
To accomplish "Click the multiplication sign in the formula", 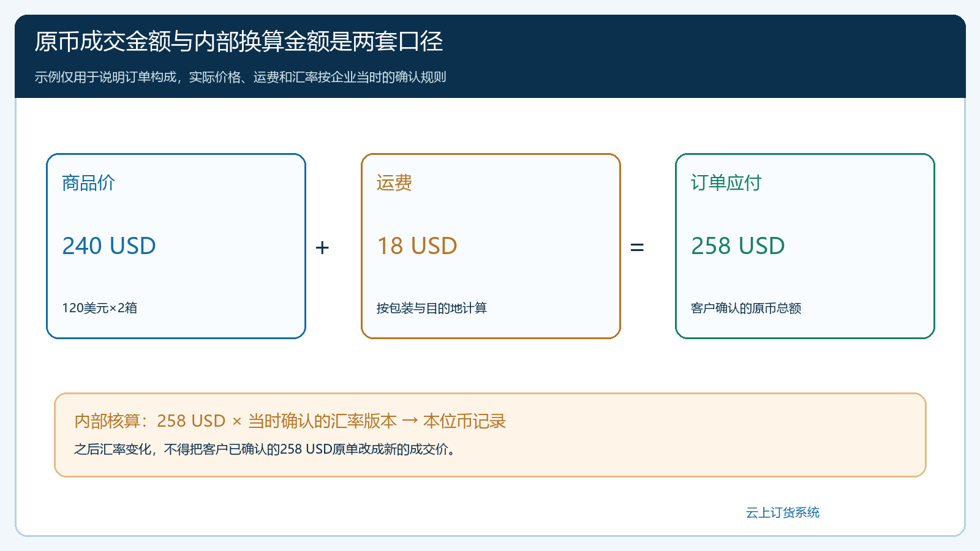I will coord(237,422).
